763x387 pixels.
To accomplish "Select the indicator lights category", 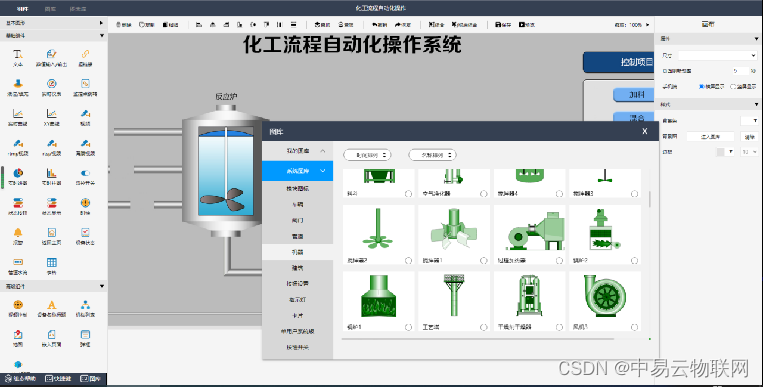I will (x=298, y=300).
